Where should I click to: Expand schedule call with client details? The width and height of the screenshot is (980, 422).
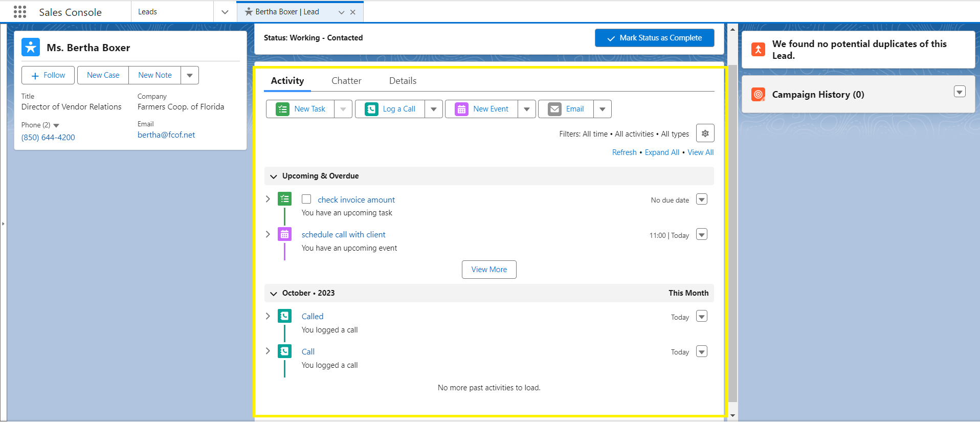268,234
